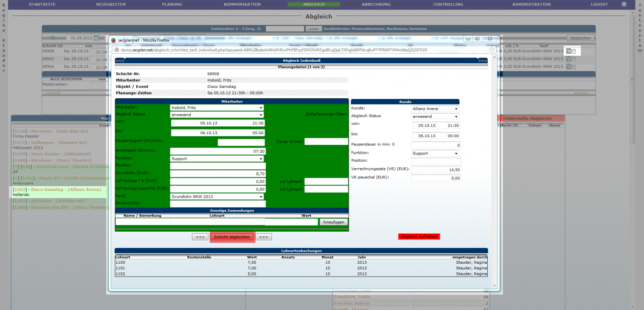Viewport: 644px width, 310px height.
Task: Click the popup window vertical scrollbar
Action: 495,172
